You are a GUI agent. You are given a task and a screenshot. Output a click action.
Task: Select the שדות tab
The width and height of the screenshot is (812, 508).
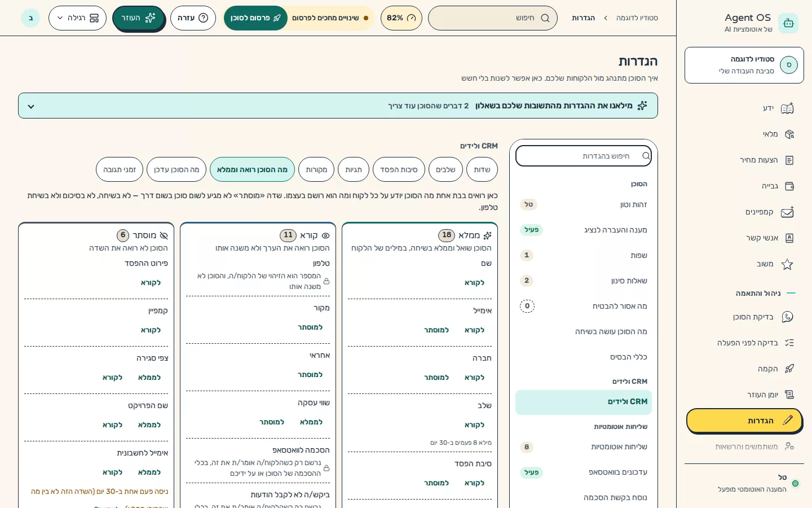pyautogui.click(x=482, y=169)
